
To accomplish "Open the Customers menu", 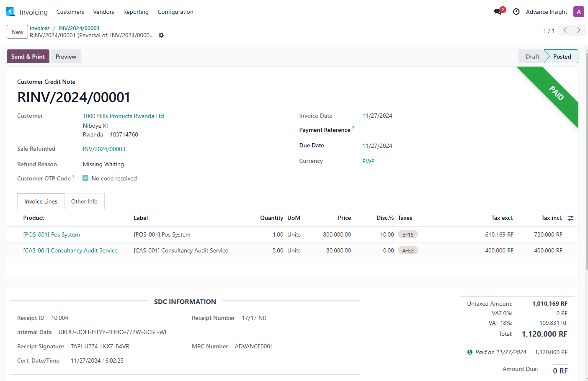I will point(70,12).
